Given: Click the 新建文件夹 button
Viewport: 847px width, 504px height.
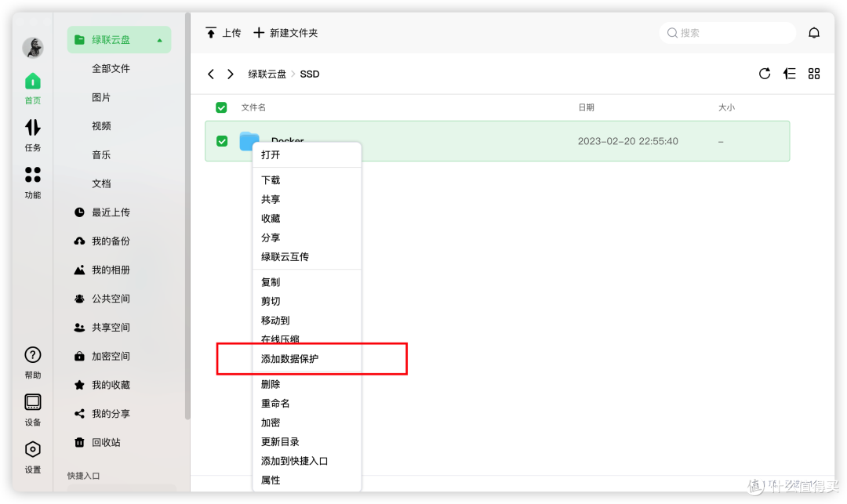Looking at the screenshot, I should (x=285, y=33).
